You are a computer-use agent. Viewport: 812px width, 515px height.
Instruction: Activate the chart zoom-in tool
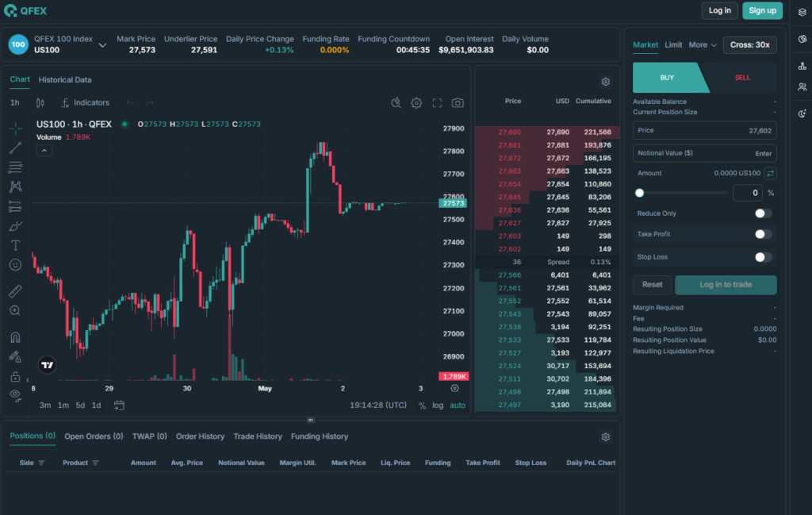tap(16, 311)
